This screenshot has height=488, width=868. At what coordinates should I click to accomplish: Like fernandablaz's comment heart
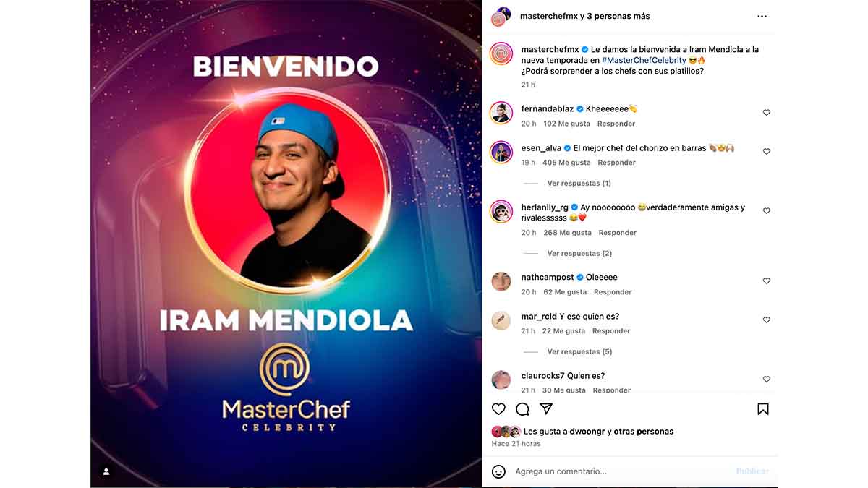tap(767, 113)
